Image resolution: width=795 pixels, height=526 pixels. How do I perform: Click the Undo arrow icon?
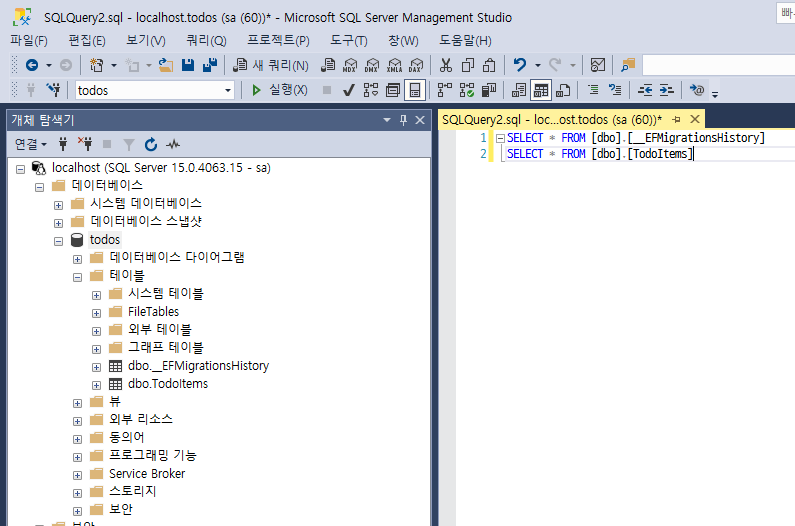coord(519,65)
